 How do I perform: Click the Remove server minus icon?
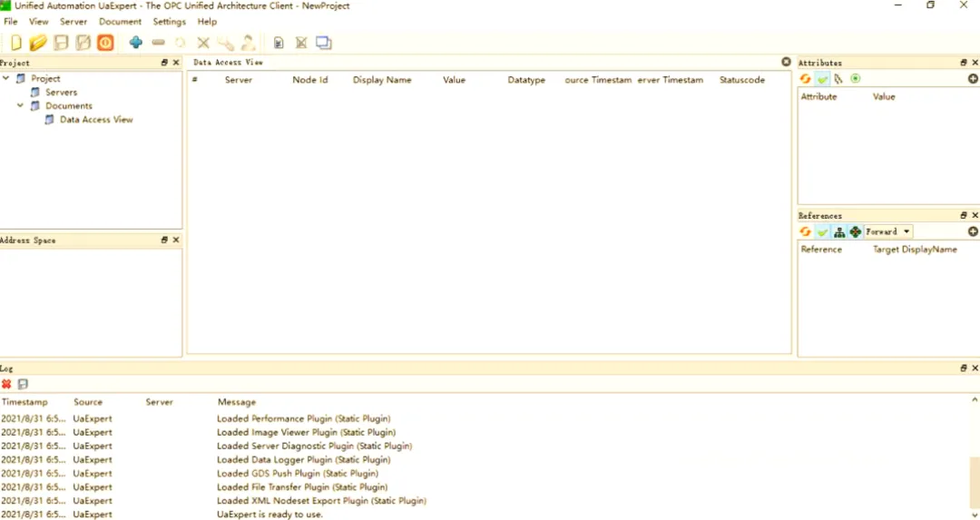[x=158, y=43]
